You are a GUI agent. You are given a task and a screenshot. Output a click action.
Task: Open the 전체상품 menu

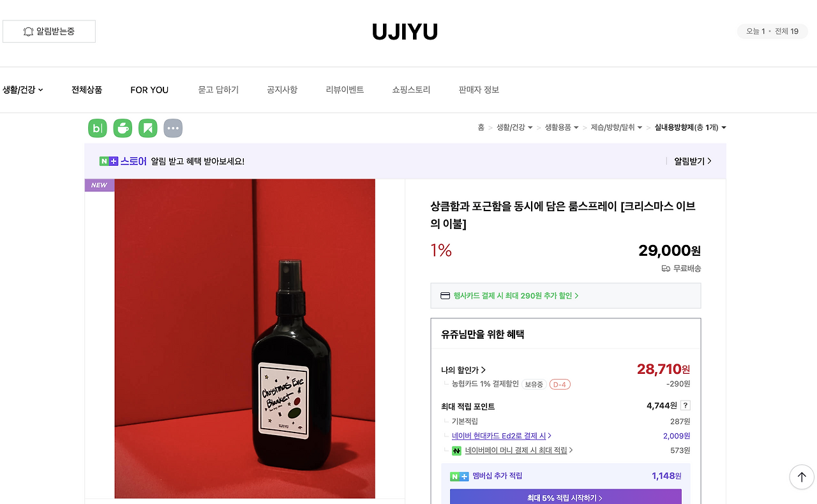[87, 90]
